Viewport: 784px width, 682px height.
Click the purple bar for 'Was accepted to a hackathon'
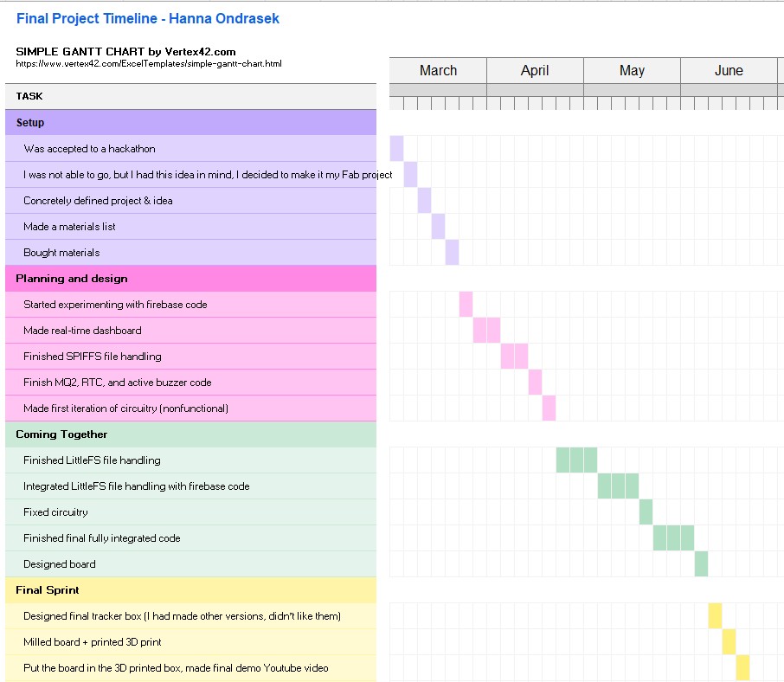(x=396, y=149)
